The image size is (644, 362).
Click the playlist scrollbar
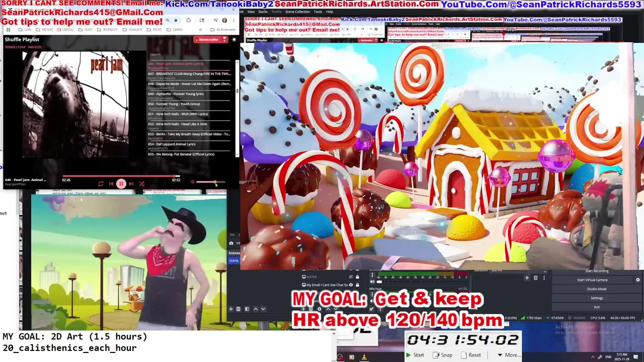point(237,90)
